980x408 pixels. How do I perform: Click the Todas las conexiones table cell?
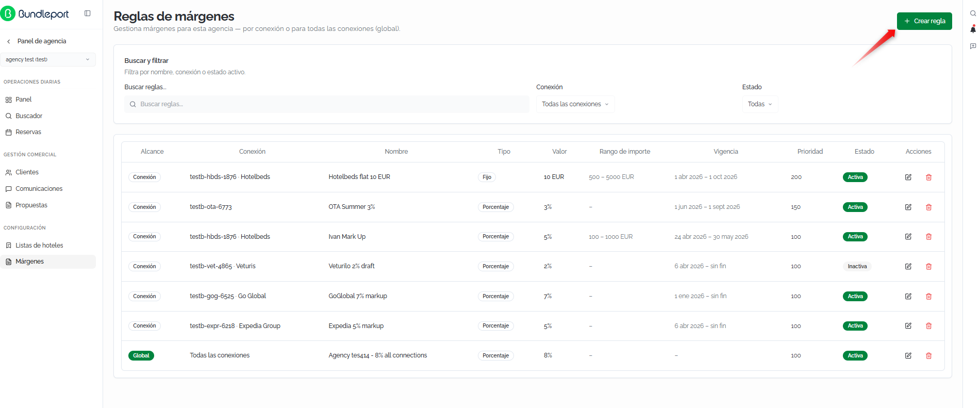pyautogui.click(x=220, y=355)
